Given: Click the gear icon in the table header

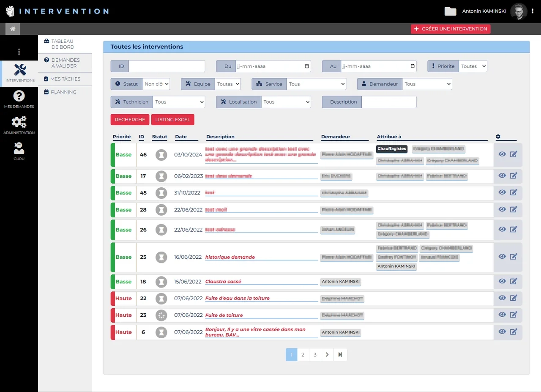Looking at the screenshot, I should pos(498,137).
